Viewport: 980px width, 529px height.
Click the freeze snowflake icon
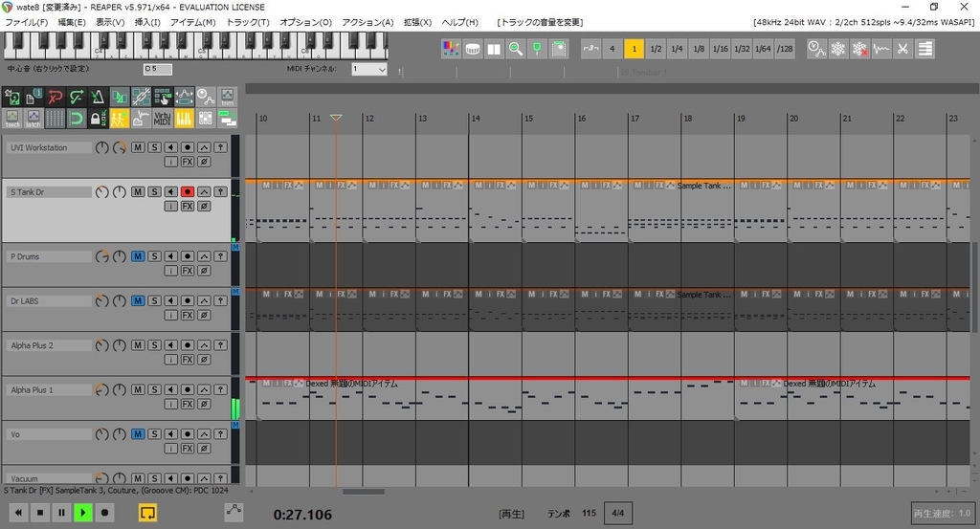tap(838, 49)
